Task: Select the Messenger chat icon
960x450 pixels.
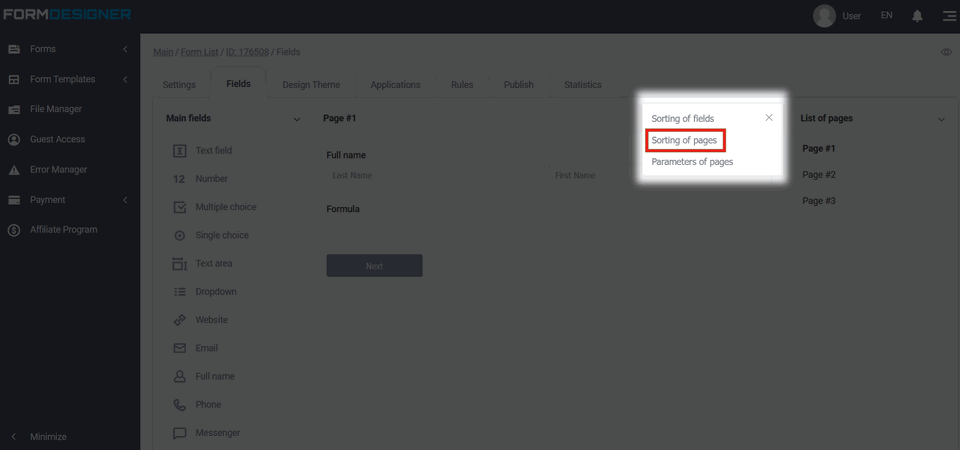Action: [x=179, y=433]
